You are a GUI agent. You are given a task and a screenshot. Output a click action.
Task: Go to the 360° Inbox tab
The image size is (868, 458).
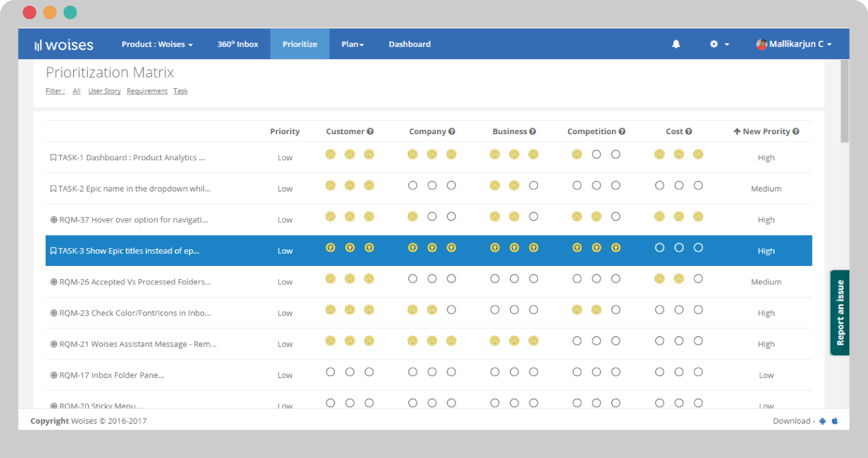coord(238,44)
